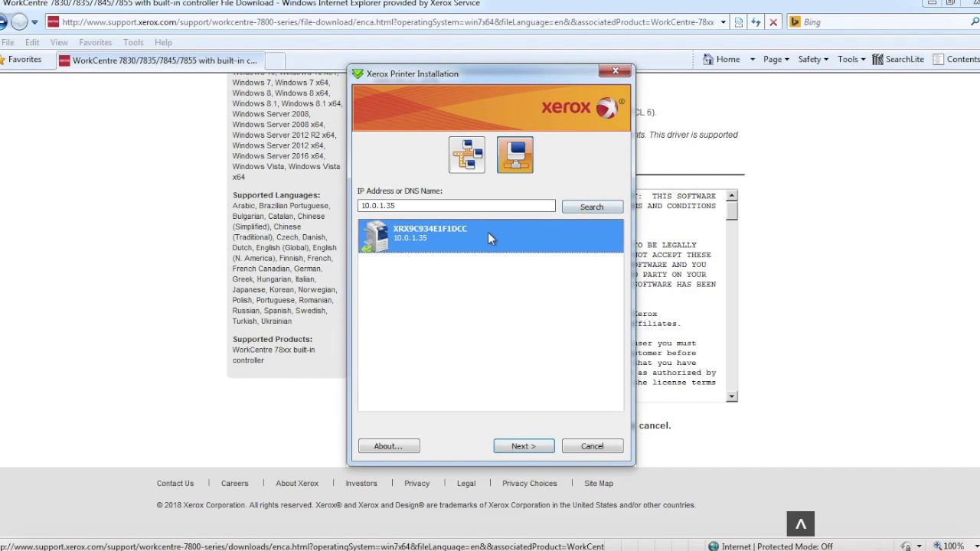This screenshot has height=551, width=980.
Task: Select the network printer discovery icon
Action: click(467, 155)
